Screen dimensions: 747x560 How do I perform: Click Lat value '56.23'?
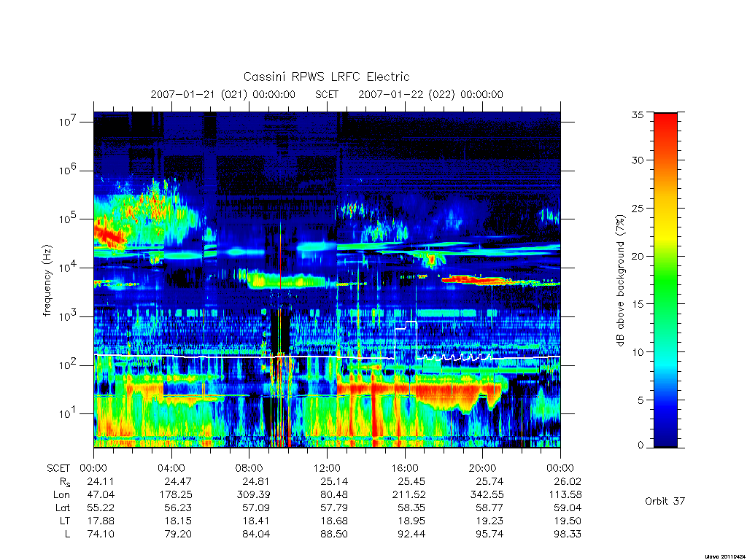click(178, 507)
